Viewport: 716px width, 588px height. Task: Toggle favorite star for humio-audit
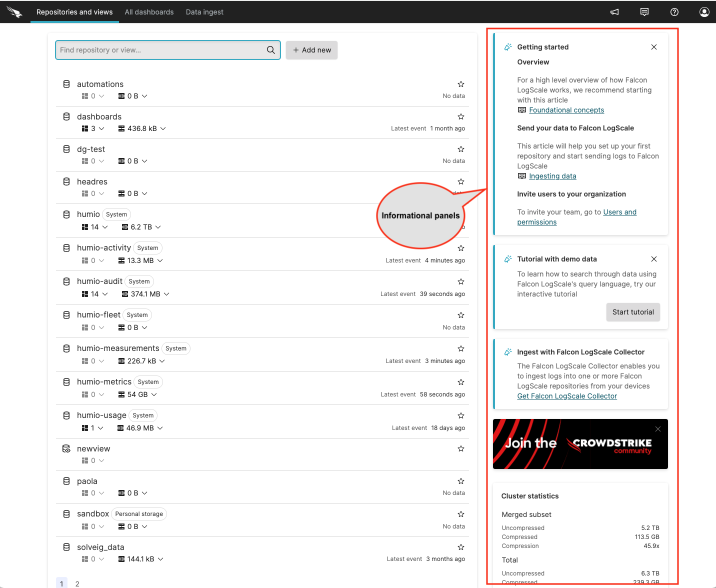(x=461, y=281)
